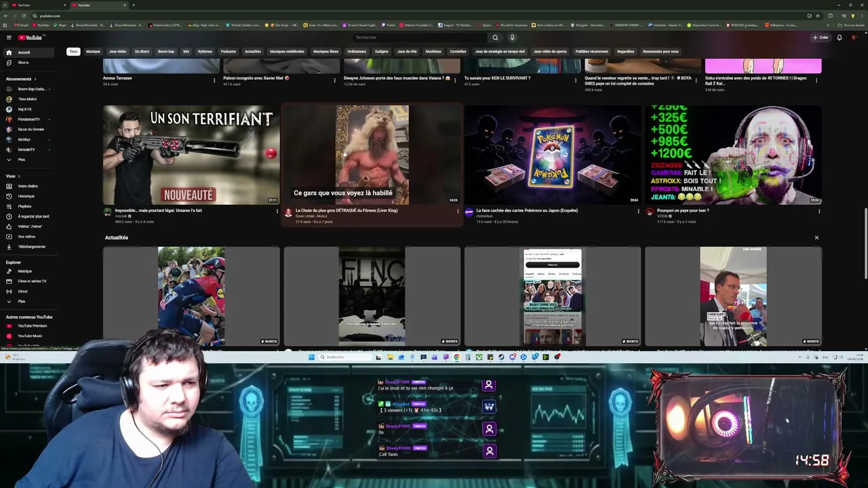Viewport: 868px width, 488px height.
Task: Select the Boom bap filter chip
Action: pyautogui.click(x=166, y=52)
